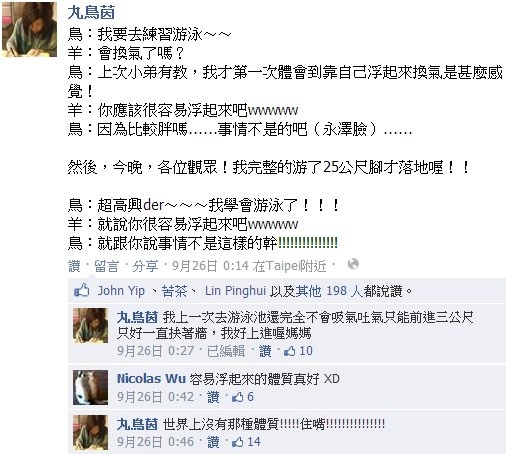The width and height of the screenshot is (507, 454).
Task: Like the post using 讚 link
Action: [x=74, y=266]
